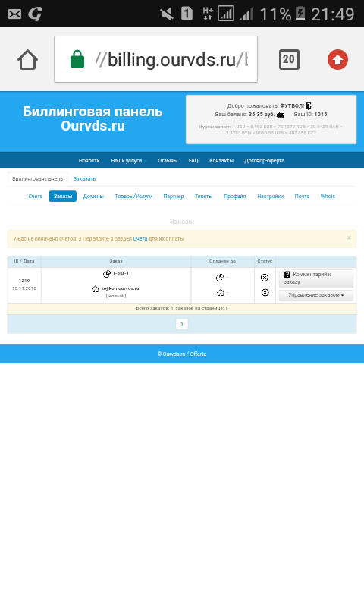Image resolution: width=364 pixels, height=607 pixels.
Task: Open the 20 tabs switcher
Action: coord(289,60)
